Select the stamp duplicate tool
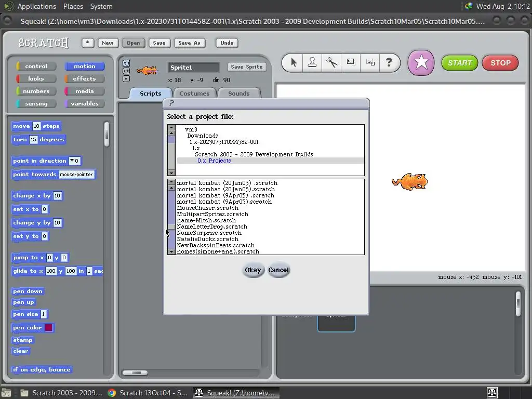The width and height of the screenshot is (532, 399). (312, 62)
